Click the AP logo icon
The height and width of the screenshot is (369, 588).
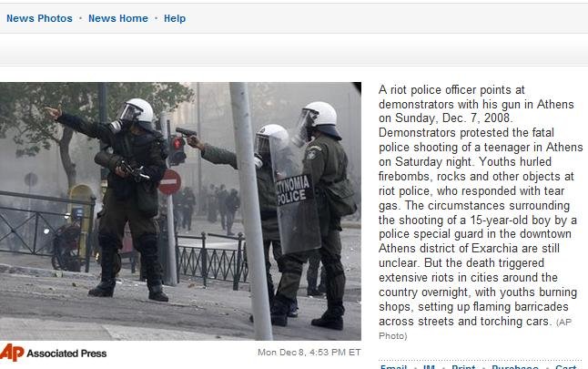point(12,353)
